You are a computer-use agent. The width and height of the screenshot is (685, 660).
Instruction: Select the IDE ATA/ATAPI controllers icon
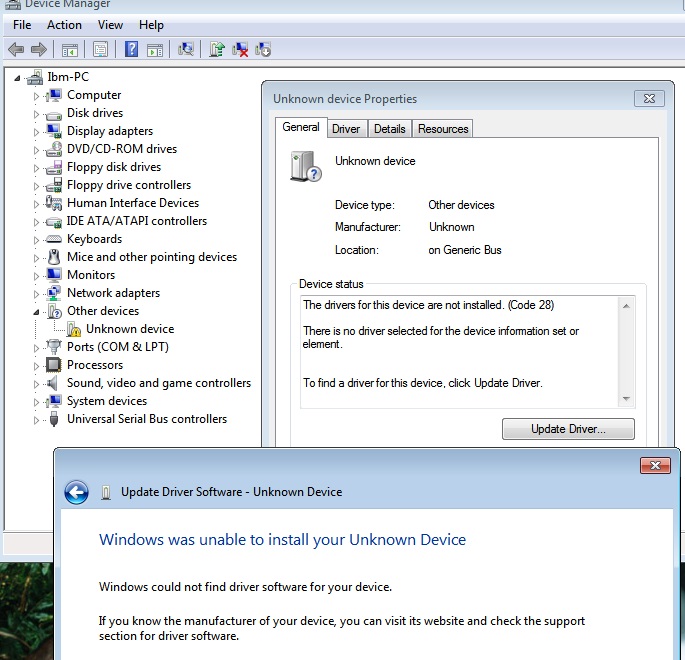coord(54,221)
